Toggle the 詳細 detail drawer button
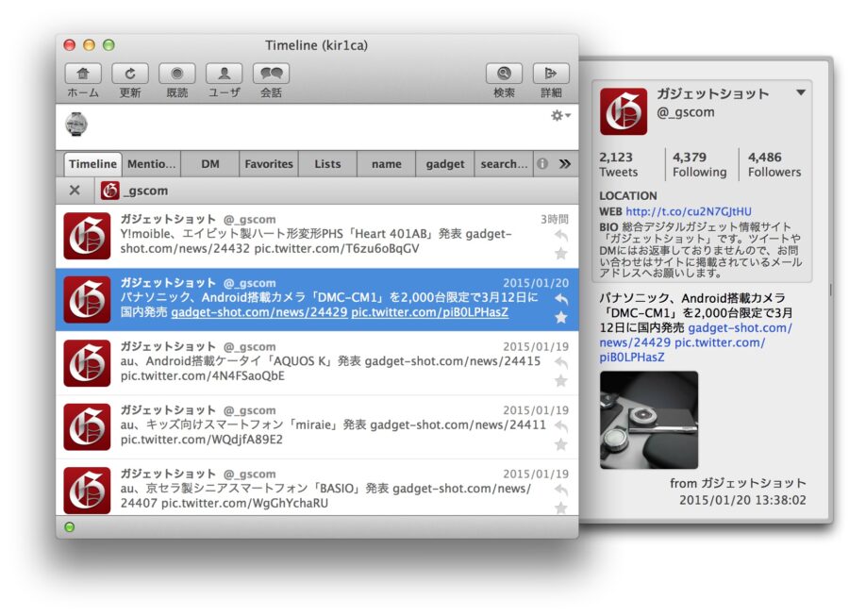The image size is (849, 616). point(551,74)
